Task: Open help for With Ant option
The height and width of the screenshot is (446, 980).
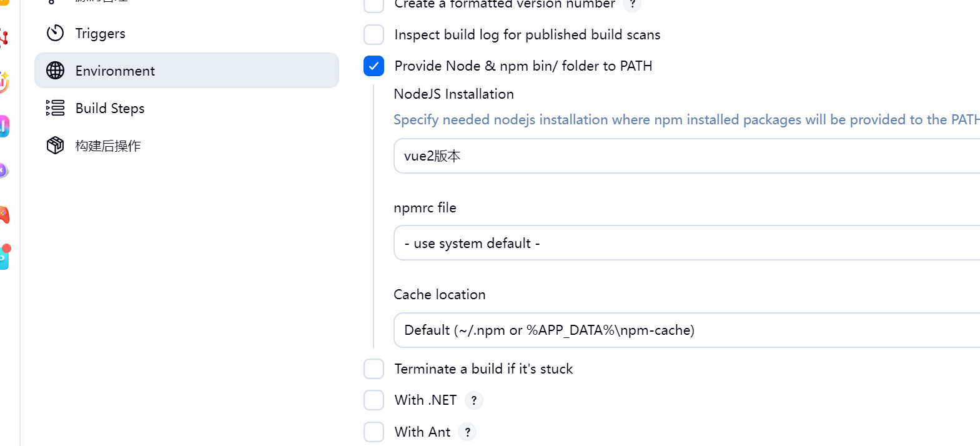Action: coord(467,432)
